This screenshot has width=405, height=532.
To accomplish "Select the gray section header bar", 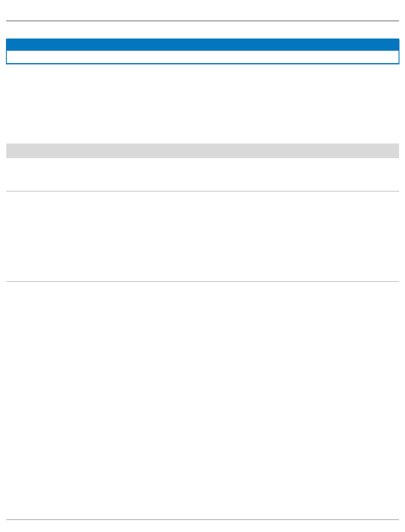I will click(202, 151).
